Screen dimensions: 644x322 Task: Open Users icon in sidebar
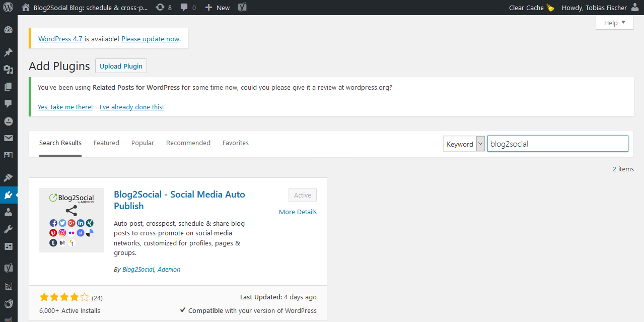pyautogui.click(x=8, y=212)
